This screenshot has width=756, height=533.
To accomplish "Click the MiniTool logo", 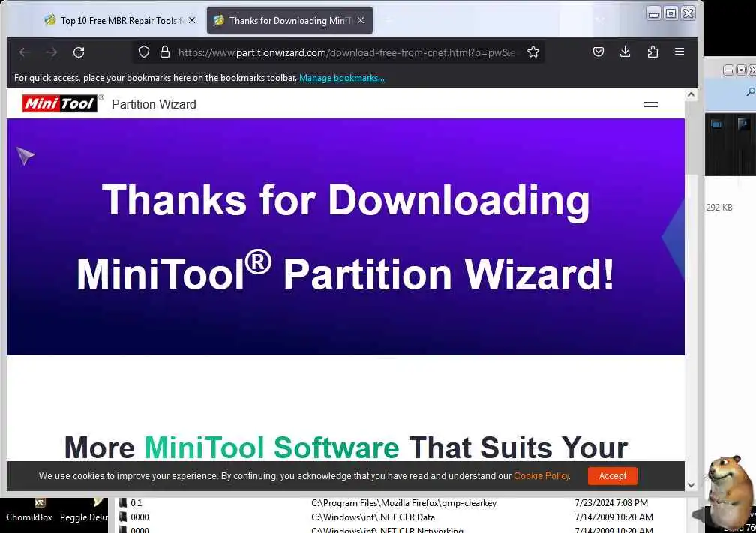I will tap(60, 103).
